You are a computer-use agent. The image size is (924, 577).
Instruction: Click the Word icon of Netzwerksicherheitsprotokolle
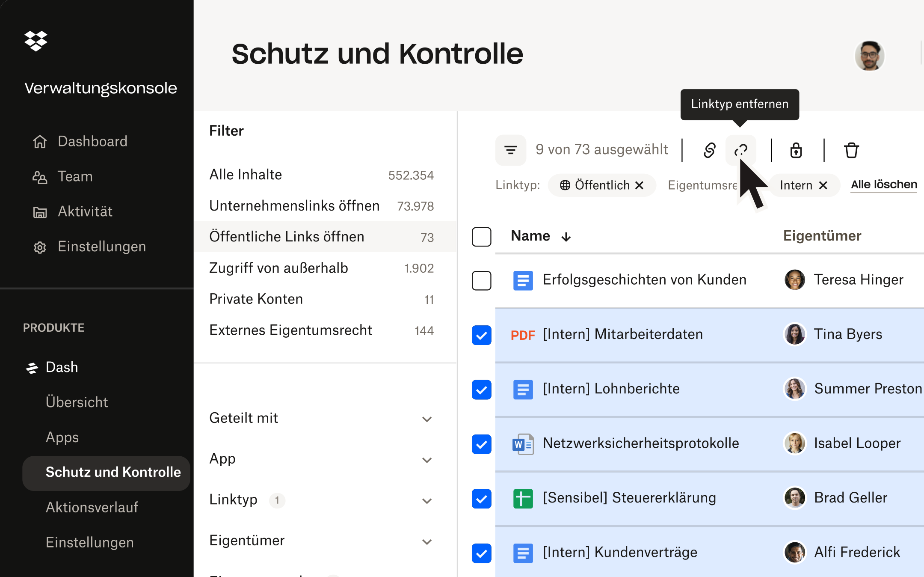point(523,444)
